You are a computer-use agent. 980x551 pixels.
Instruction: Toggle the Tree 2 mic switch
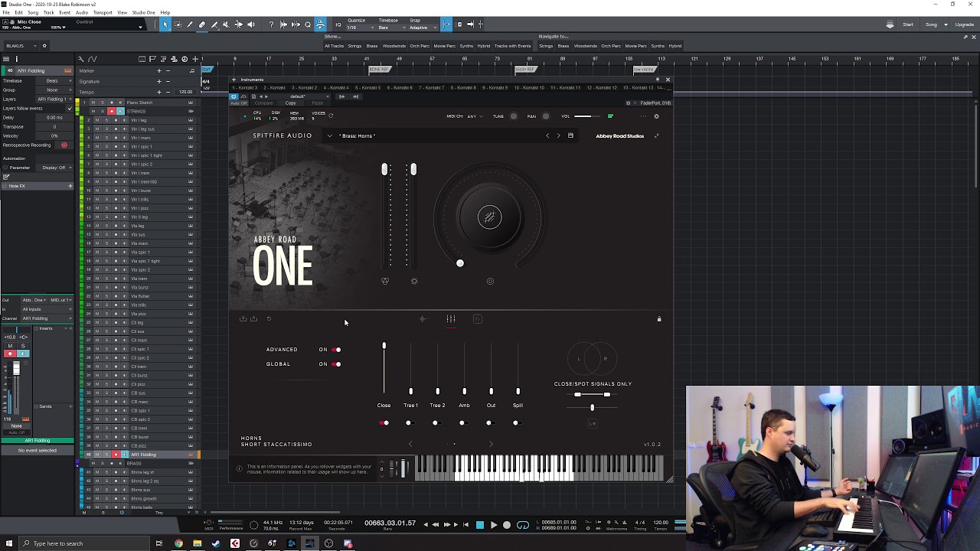pos(437,422)
